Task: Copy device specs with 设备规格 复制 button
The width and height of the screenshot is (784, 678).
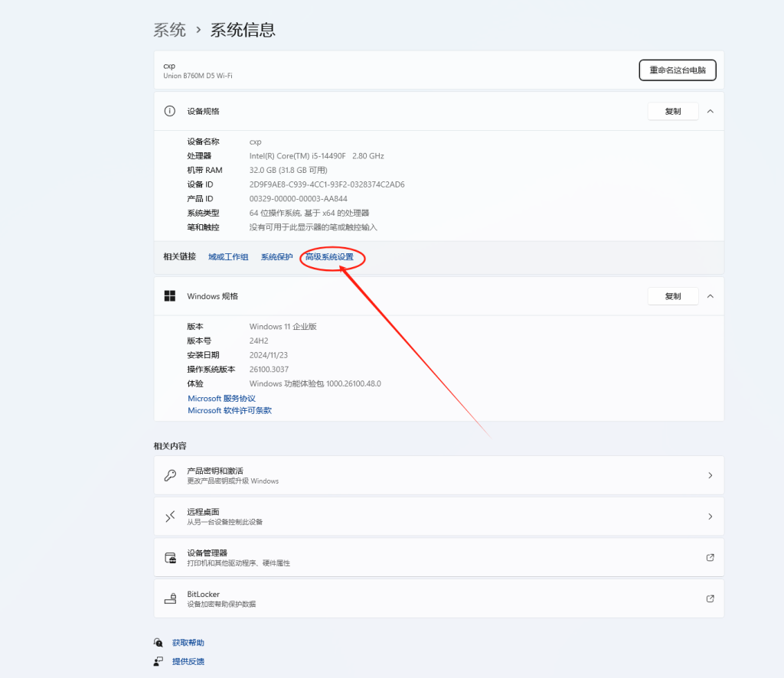Action: (x=672, y=112)
